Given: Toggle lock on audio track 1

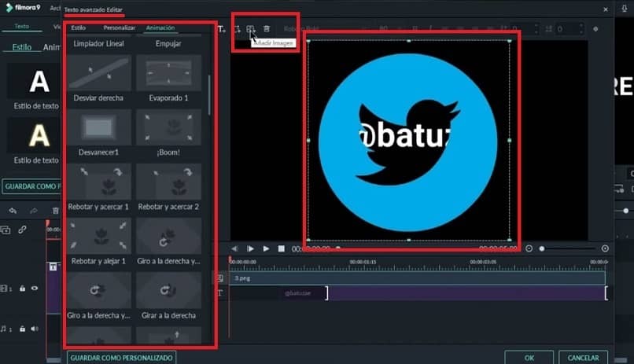Looking at the screenshot, I should (23, 329).
